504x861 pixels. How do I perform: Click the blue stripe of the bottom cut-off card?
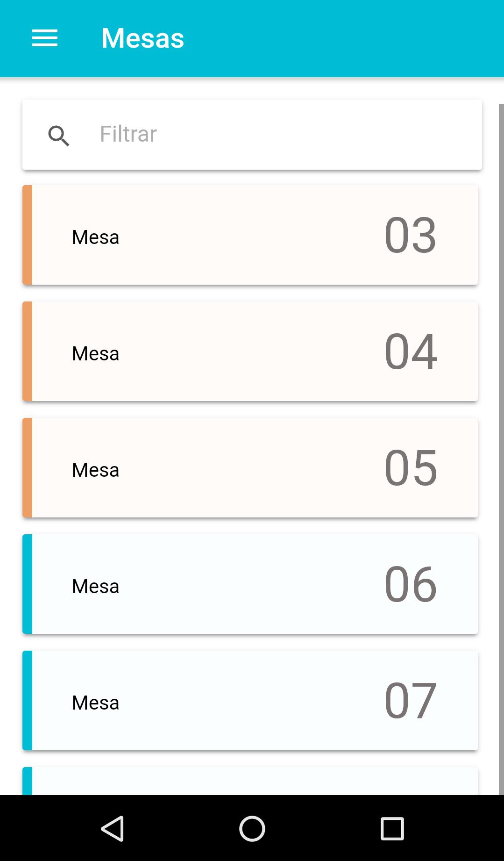coord(27,781)
